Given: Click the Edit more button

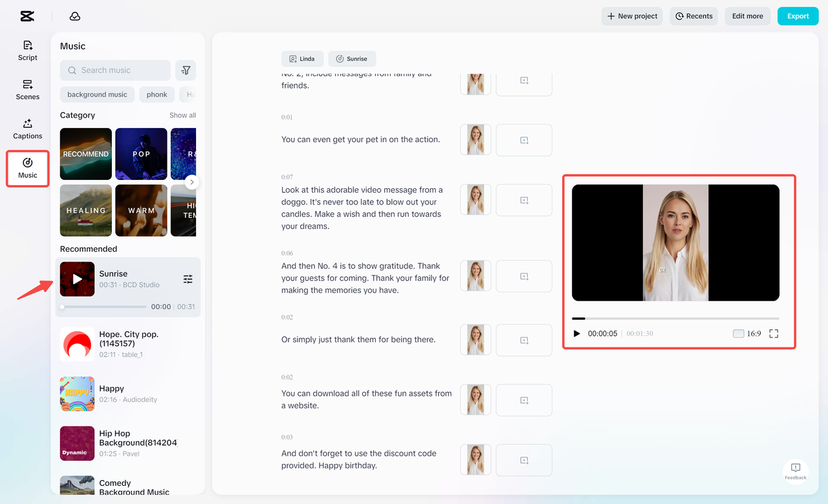Looking at the screenshot, I should [748, 16].
